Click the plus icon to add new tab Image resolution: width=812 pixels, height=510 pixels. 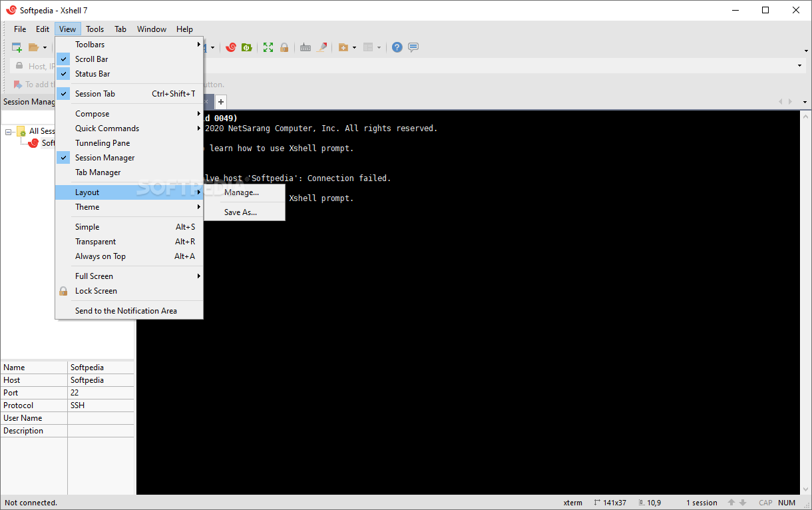click(x=221, y=102)
